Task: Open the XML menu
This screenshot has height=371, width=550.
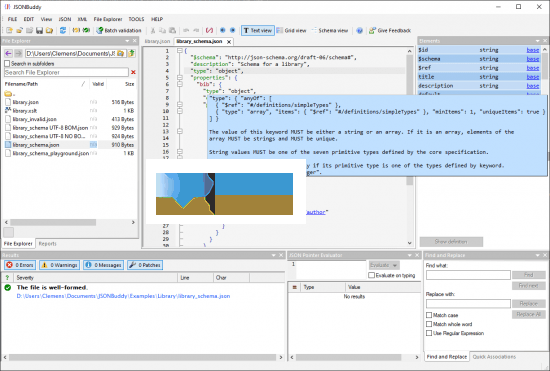Action: (82, 19)
